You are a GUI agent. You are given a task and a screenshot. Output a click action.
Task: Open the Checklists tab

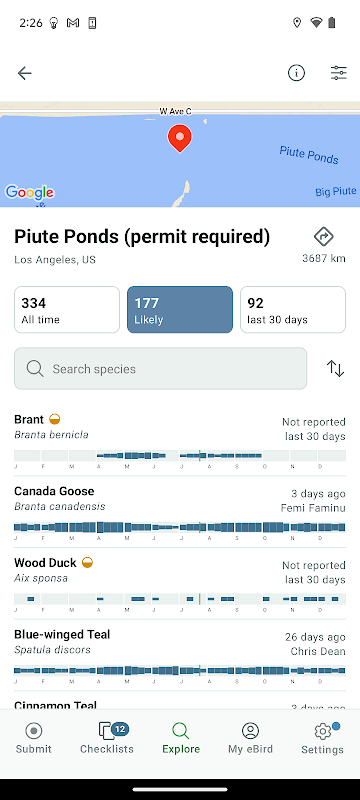point(107,738)
